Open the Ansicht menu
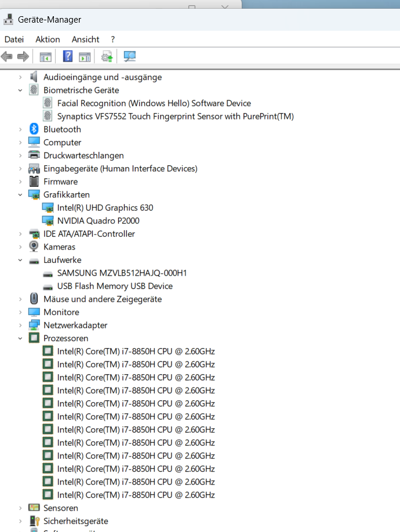This screenshot has width=400, height=532. [x=85, y=39]
